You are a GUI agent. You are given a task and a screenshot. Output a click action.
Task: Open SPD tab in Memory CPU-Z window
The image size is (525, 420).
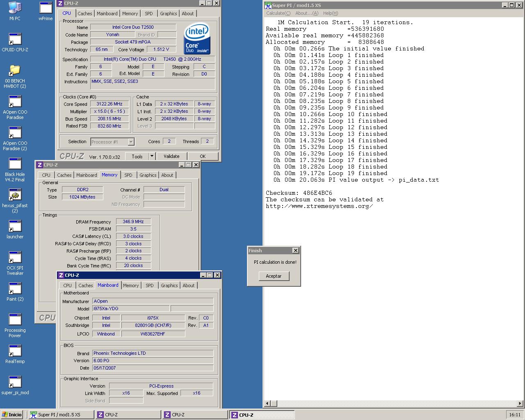click(128, 175)
